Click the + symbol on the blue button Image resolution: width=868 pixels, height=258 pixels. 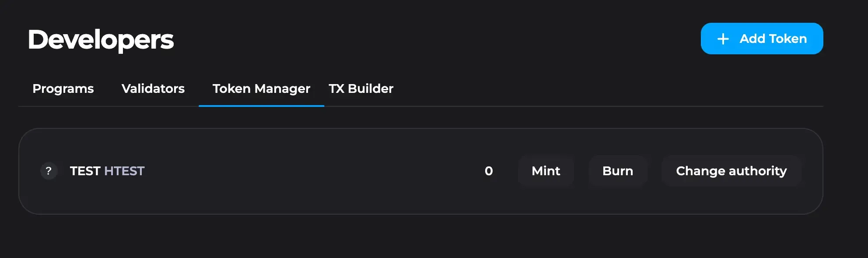click(722, 39)
